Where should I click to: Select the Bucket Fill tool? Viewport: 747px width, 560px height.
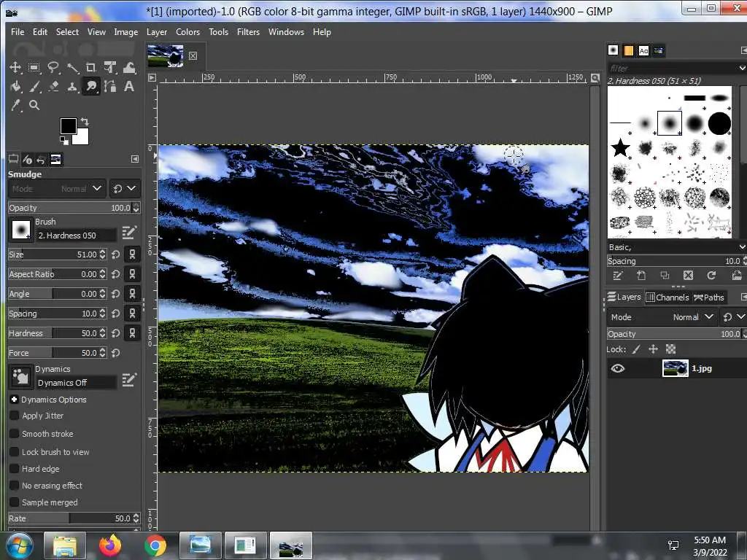(15, 87)
